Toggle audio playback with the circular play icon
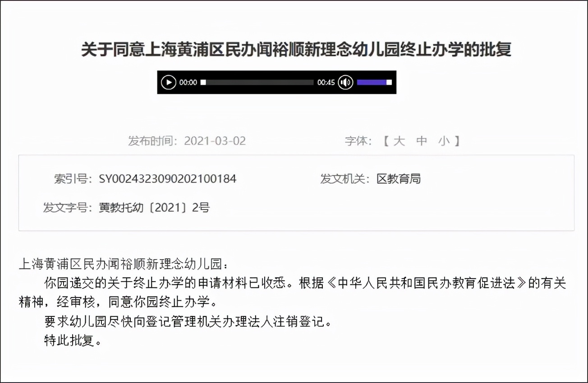This screenshot has width=588, height=383. click(x=169, y=82)
